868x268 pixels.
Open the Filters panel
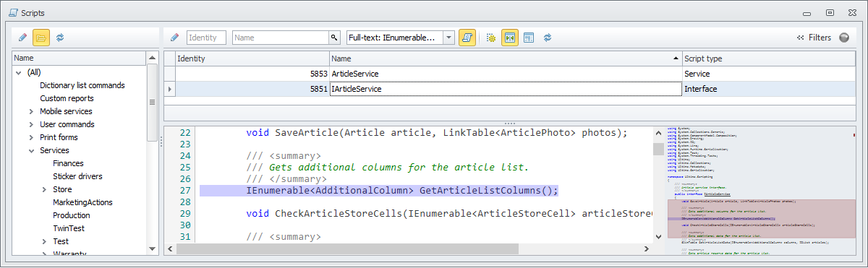pos(814,38)
